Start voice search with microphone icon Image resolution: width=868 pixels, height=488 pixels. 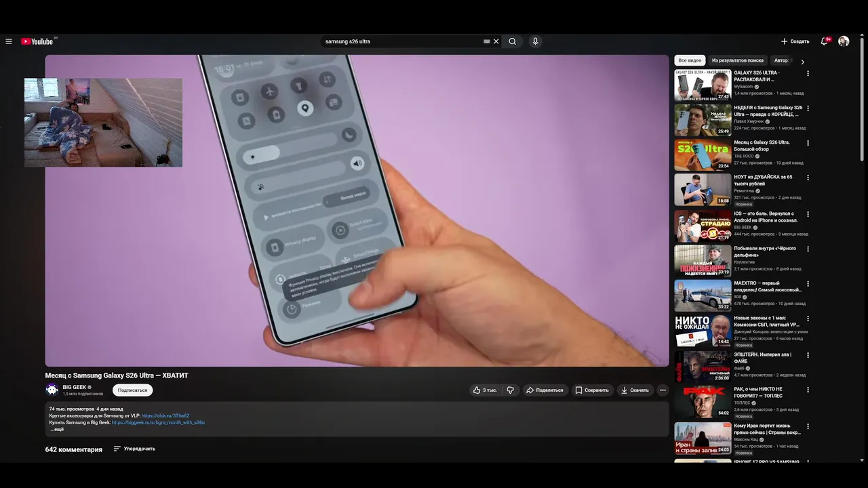pos(535,41)
